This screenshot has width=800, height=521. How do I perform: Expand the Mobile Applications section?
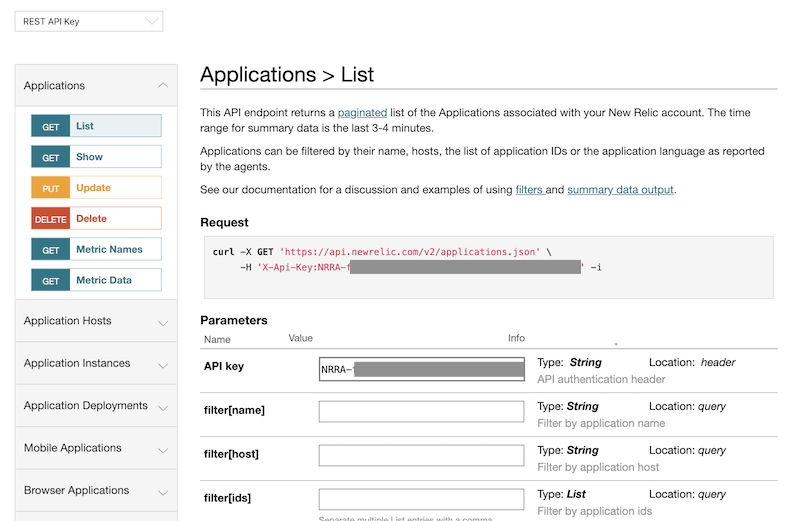tap(96, 448)
